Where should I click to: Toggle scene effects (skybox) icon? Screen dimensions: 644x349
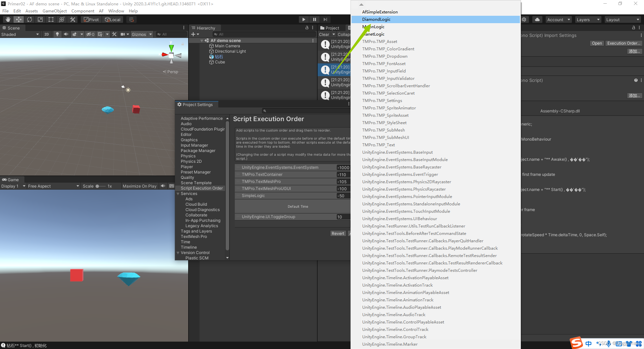[74, 34]
